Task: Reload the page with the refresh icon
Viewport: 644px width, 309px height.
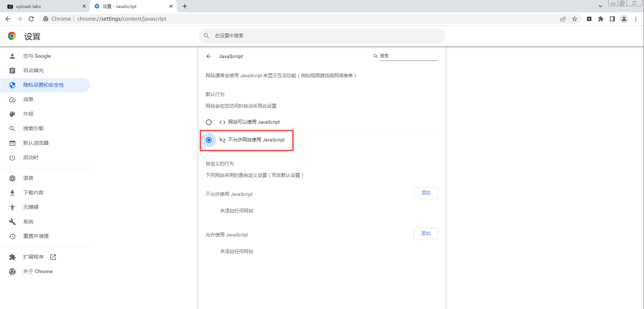Action: point(31,19)
